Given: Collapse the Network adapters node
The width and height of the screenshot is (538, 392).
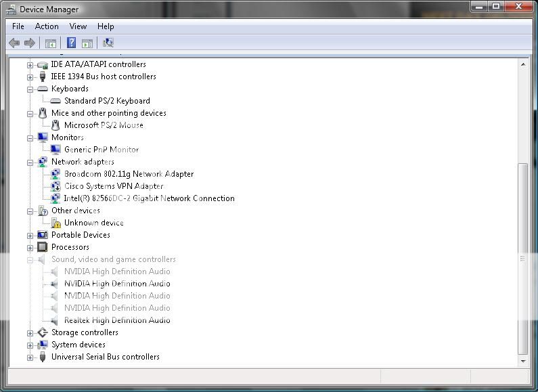Looking at the screenshot, I should coord(30,162).
